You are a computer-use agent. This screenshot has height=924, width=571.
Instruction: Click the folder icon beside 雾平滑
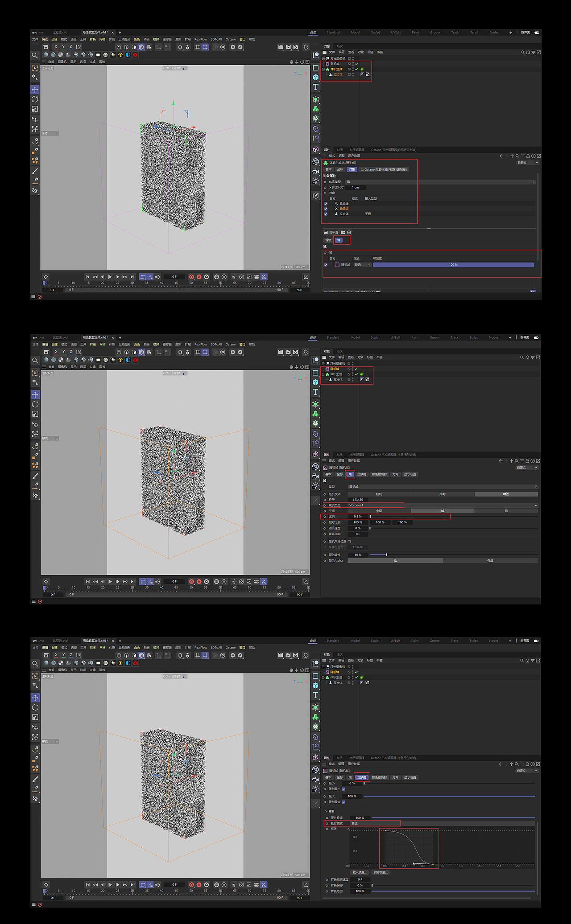tap(343, 232)
